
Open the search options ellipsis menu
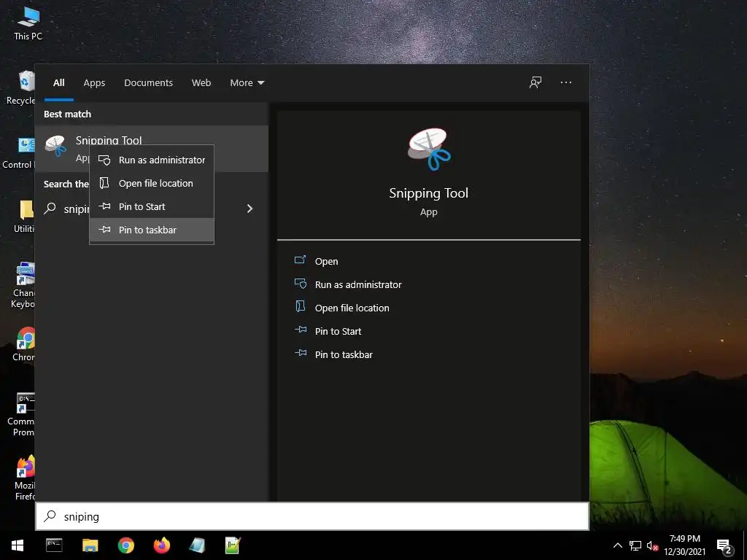566,83
